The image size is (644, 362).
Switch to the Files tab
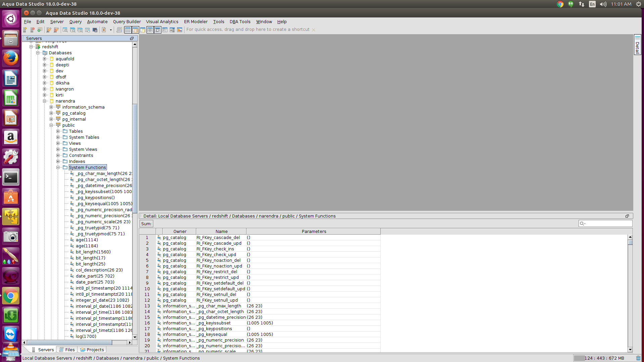tap(67, 350)
